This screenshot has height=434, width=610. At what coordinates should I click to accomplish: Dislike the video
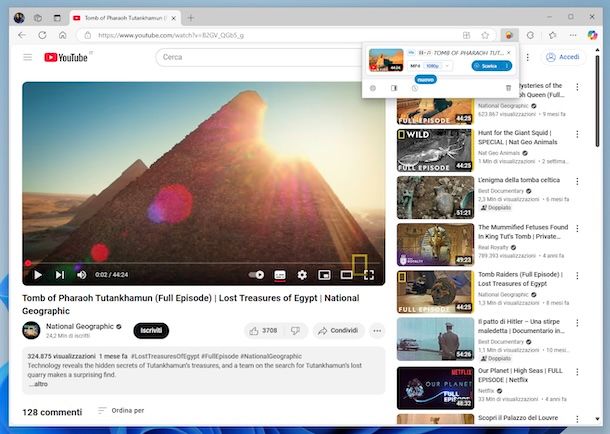coord(296,331)
